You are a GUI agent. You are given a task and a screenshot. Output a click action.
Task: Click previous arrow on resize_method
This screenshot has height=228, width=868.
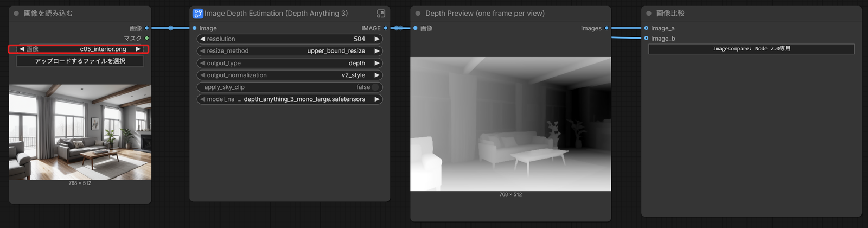202,51
